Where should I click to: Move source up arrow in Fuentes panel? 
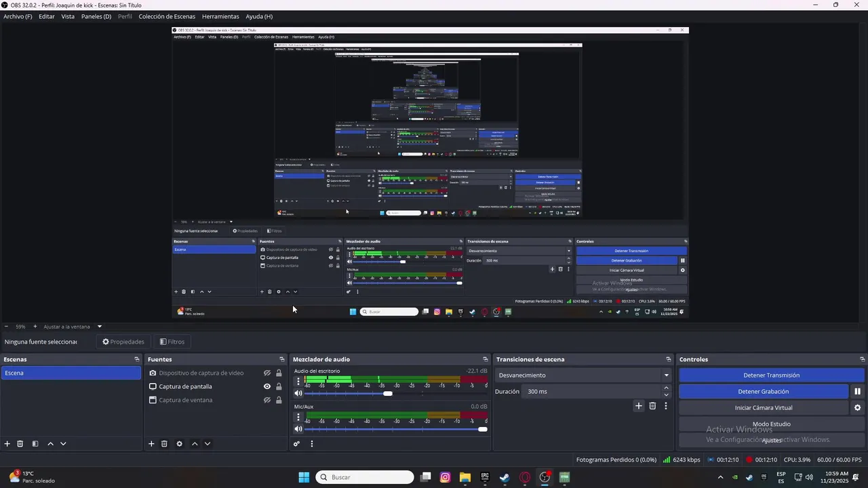click(x=195, y=444)
